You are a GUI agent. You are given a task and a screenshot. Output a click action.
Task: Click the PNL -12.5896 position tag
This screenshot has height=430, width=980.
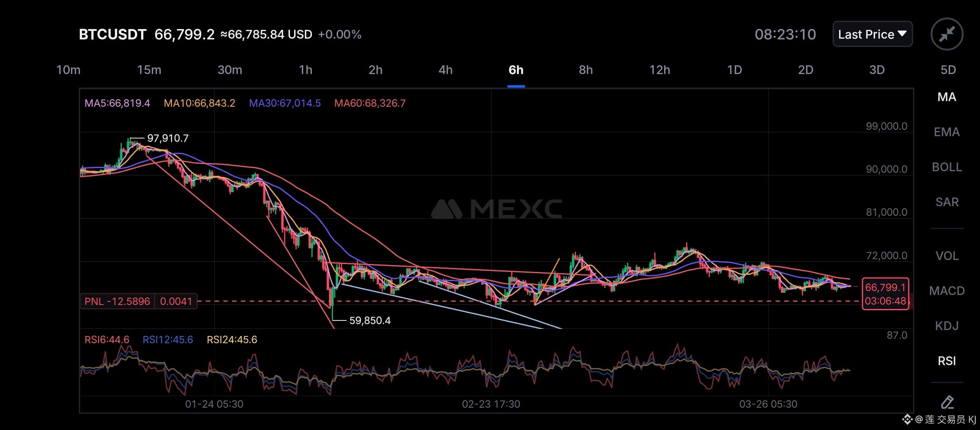click(117, 301)
